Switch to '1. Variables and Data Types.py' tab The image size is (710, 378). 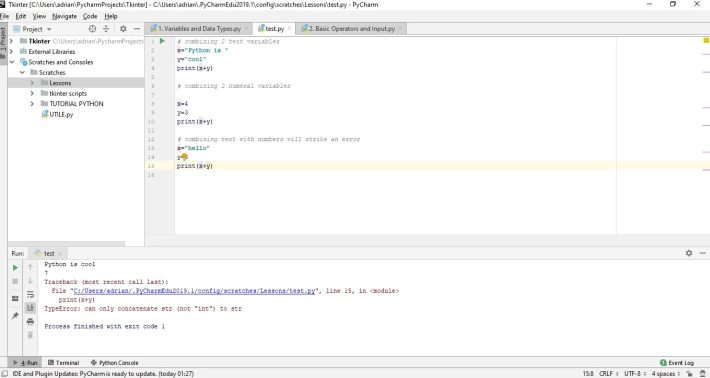(199, 29)
